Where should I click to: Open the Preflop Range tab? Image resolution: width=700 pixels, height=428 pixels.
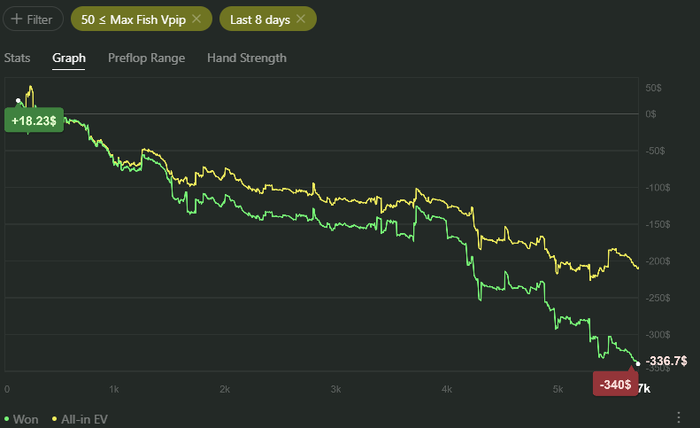[x=146, y=58]
